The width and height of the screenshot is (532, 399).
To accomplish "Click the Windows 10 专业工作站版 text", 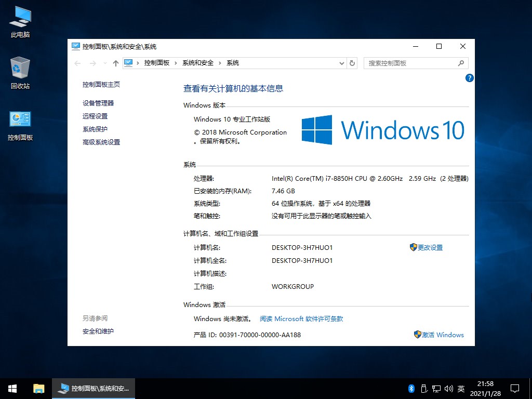I will (x=232, y=119).
